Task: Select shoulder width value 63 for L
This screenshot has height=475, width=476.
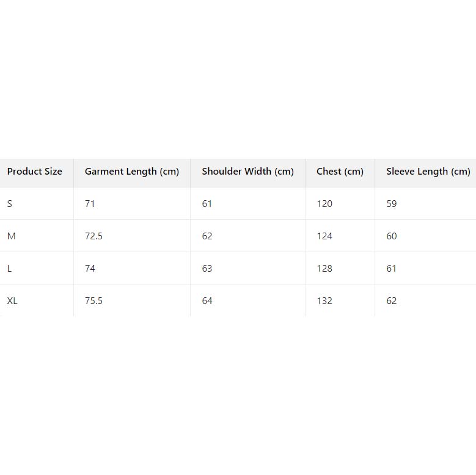Action: 207,269
